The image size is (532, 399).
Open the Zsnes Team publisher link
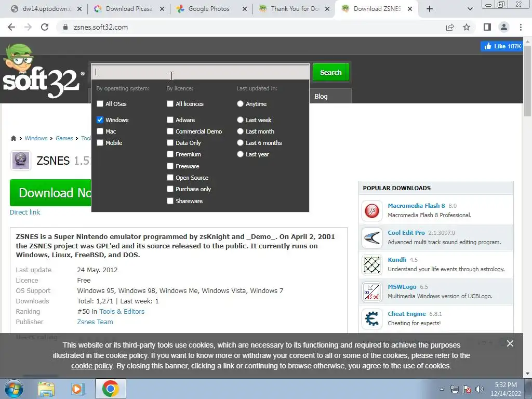tap(95, 322)
